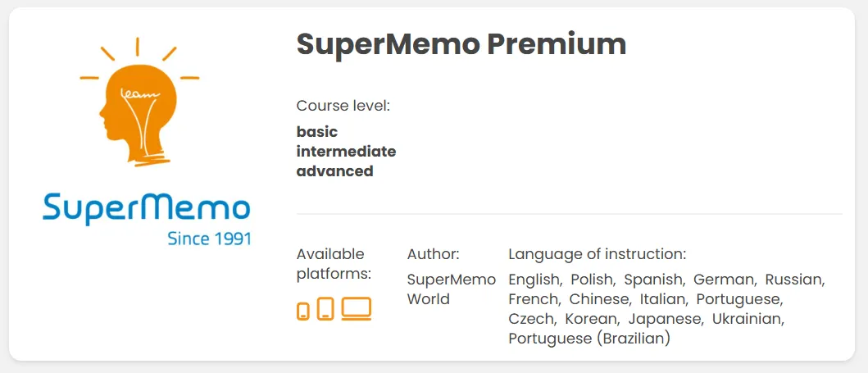Screen dimensions: 868x373
Task: Click the tablet platform icon
Action: click(325, 309)
